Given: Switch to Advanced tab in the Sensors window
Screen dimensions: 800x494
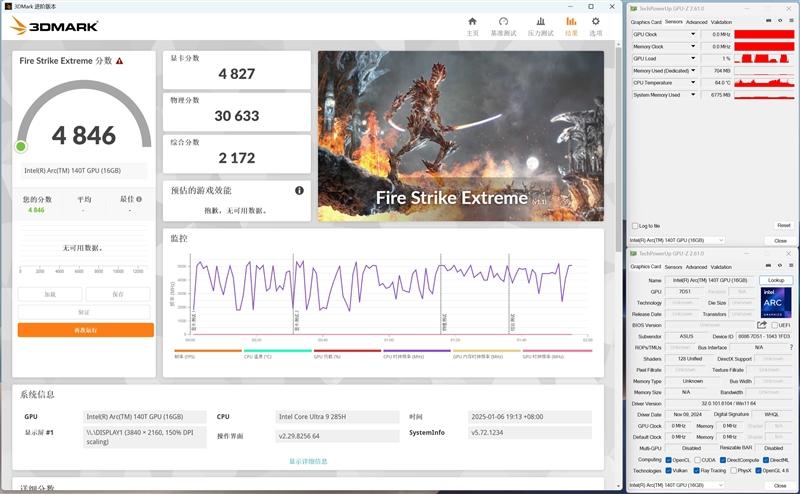Looking at the screenshot, I should point(696,21).
